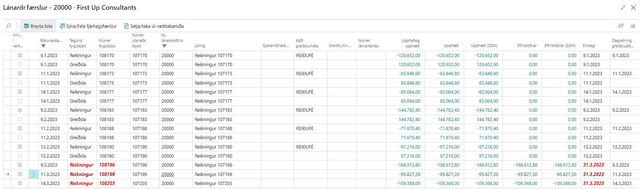This screenshot has width=644, height=189.
Task: Click the search magnifier icon
Action: pyautogui.click(x=8, y=26)
